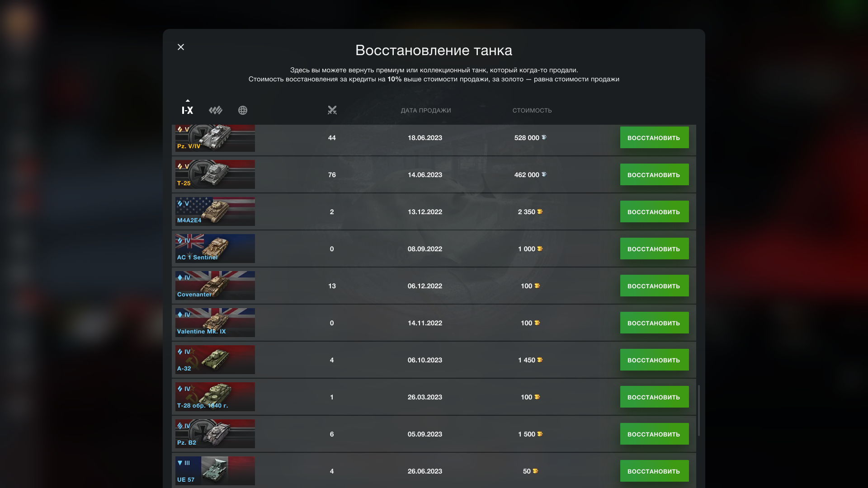The height and width of the screenshot is (488, 868).
Task: Restore the AC 1 Sentinel
Action: click(654, 249)
